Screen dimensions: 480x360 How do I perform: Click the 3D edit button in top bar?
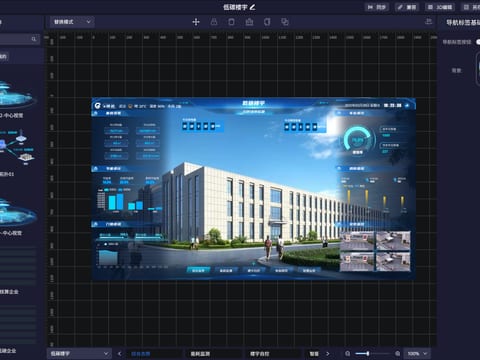tap(441, 7)
